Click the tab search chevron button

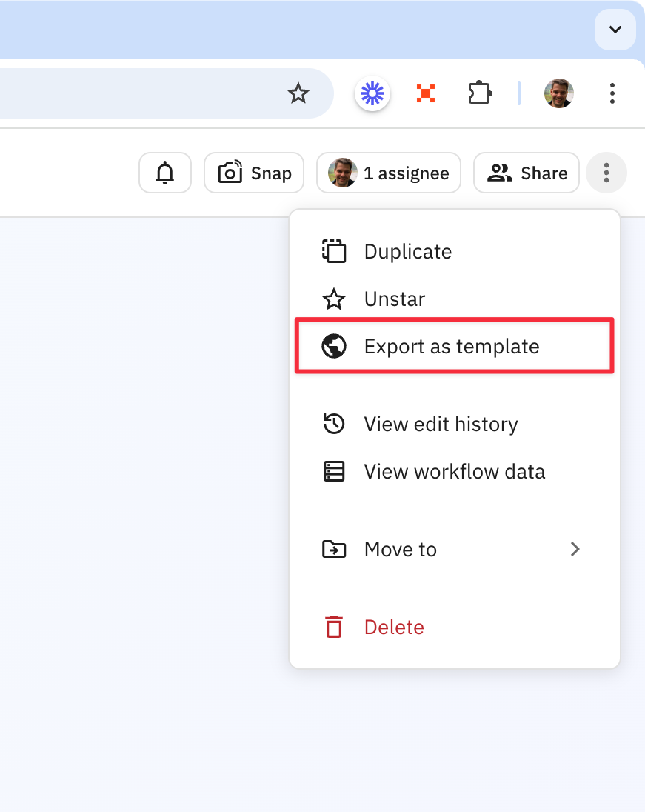(615, 30)
